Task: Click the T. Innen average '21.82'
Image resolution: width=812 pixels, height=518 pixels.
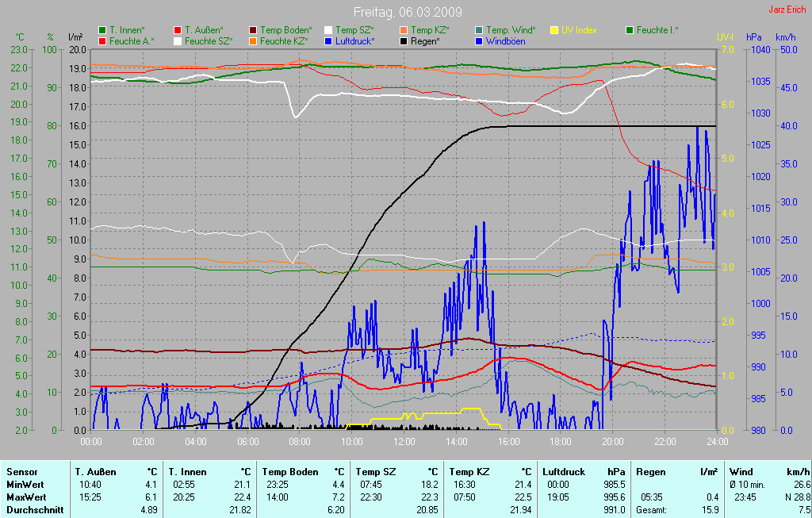Action: coord(239,510)
